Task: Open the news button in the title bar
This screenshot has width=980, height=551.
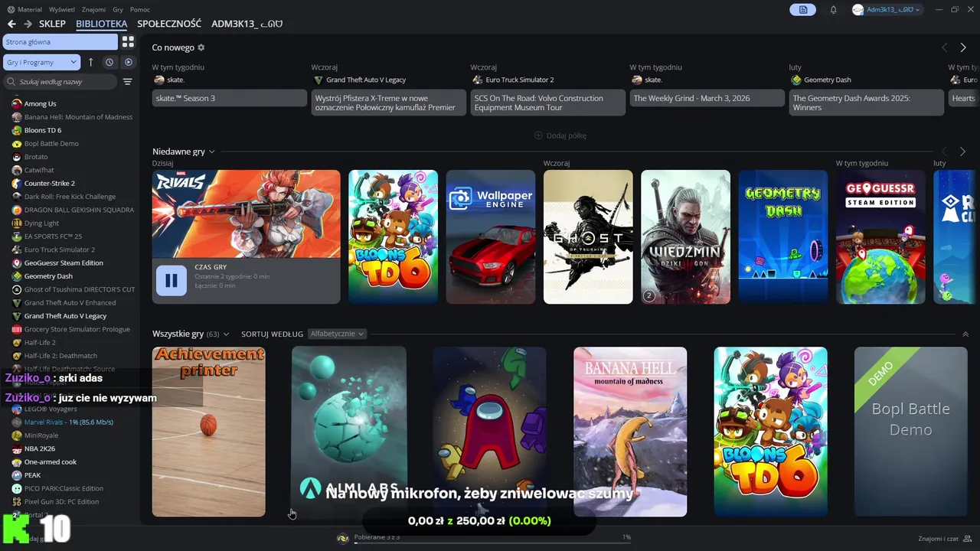Action: tap(803, 9)
